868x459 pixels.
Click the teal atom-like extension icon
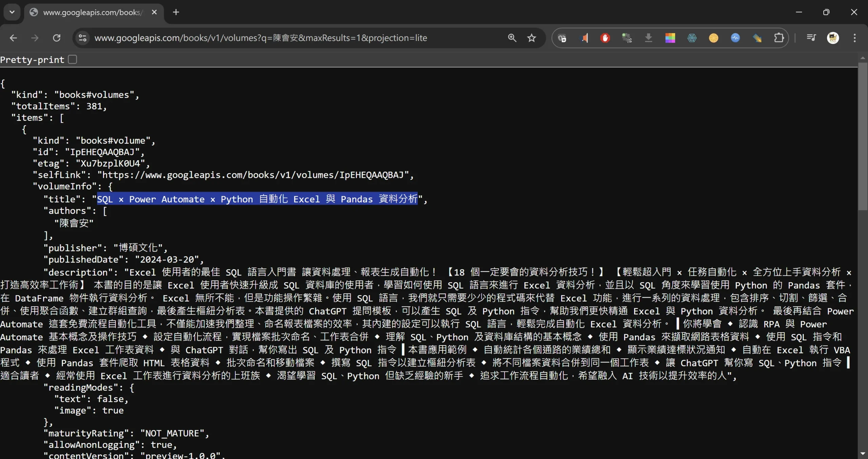(x=692, y=38)
